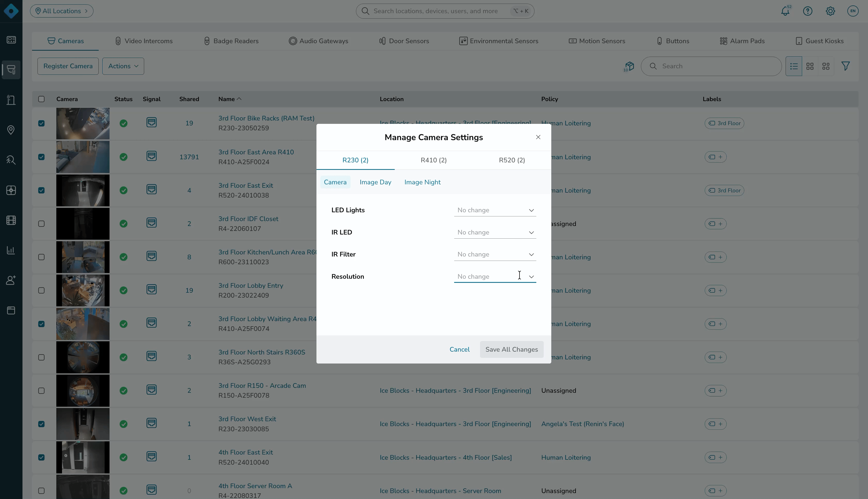The image size is (868, 499).
Task: Click the Rhombus logo icon
Action: click(11, 11)
